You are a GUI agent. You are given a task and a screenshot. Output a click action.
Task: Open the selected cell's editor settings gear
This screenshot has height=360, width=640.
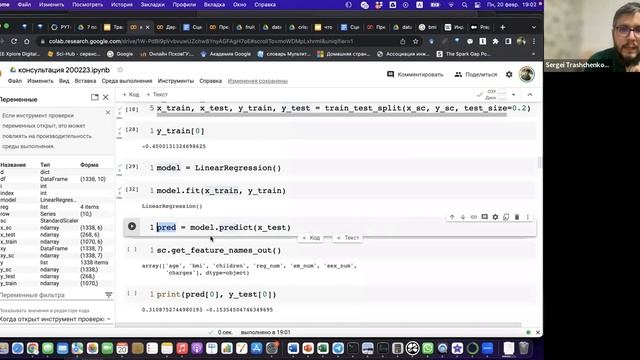click(x=495, y=217)
